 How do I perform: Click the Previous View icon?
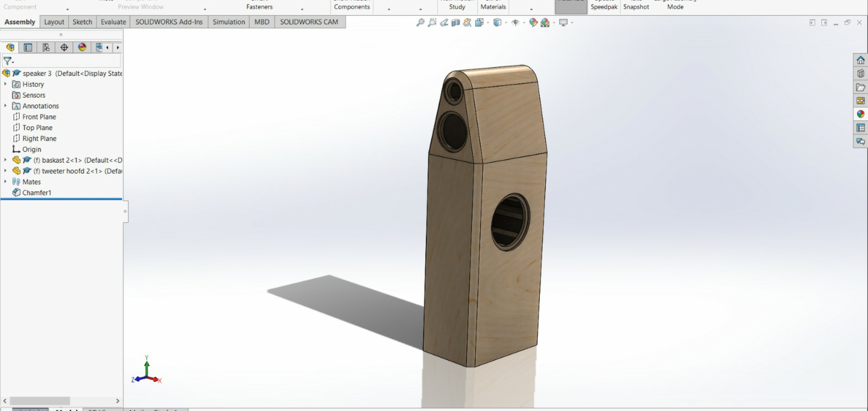pyautogui.click(x=444, y=23)
